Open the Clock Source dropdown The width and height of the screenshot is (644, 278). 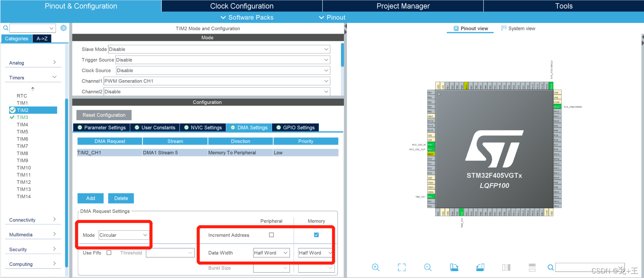click(x=223, y=70)
